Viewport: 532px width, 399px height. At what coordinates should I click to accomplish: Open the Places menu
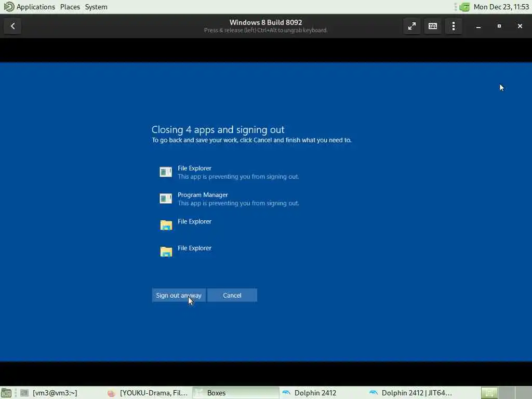click(70, 7)
